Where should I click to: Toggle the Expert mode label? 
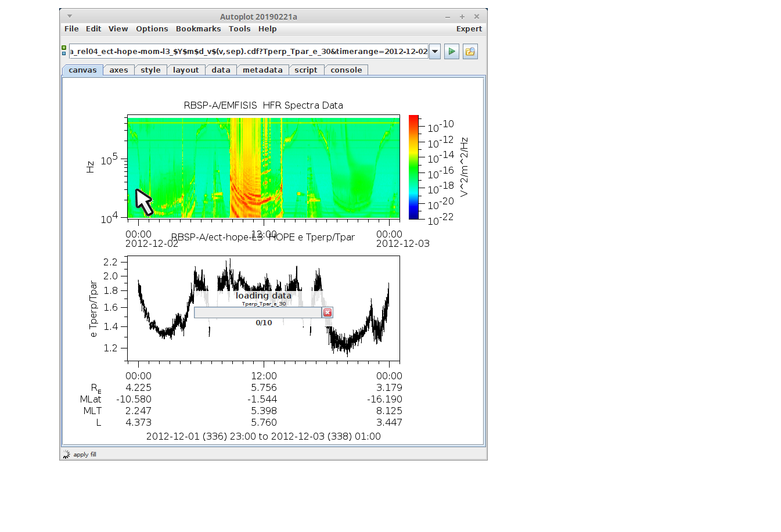469,29
